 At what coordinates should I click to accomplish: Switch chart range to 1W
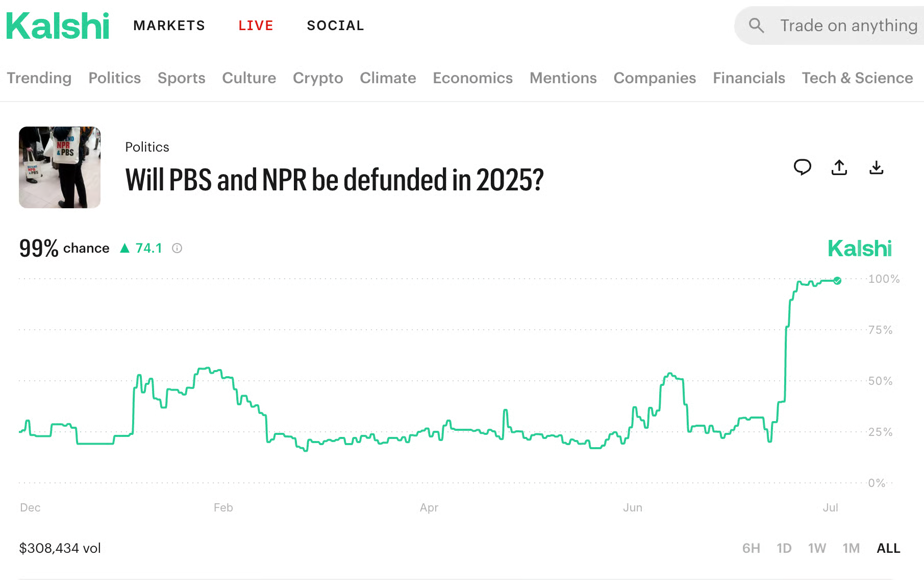(817, 548)
